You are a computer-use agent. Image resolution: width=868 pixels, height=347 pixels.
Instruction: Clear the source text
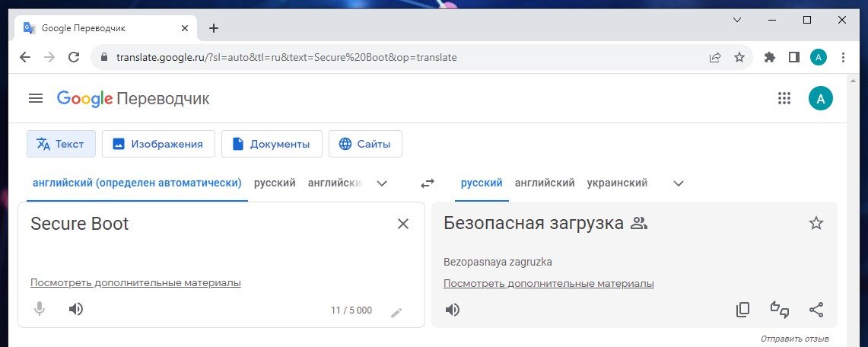[x=403, y=224]
